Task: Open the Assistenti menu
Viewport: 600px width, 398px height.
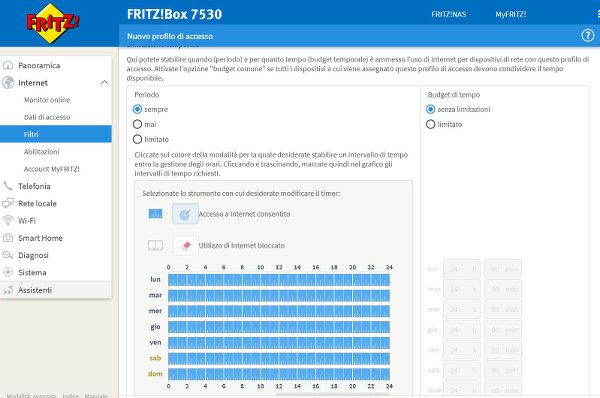Action: click(x=56, y=290)
